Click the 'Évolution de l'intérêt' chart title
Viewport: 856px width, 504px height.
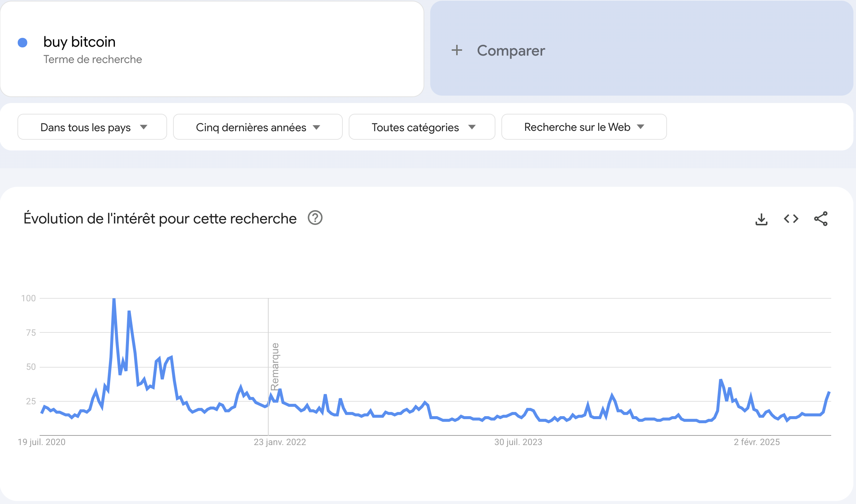pos(160,219)
